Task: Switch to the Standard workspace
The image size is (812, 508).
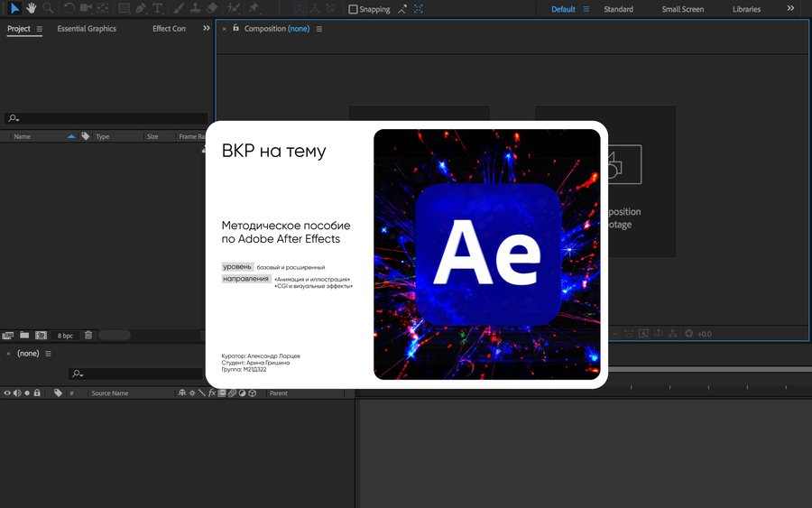Action: [618, 9]
